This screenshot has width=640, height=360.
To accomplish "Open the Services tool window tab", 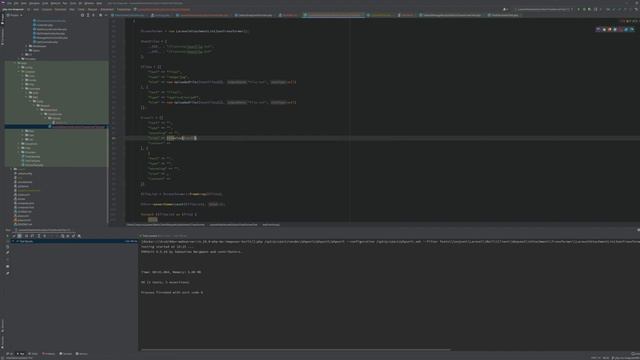I will coord(82,354).
